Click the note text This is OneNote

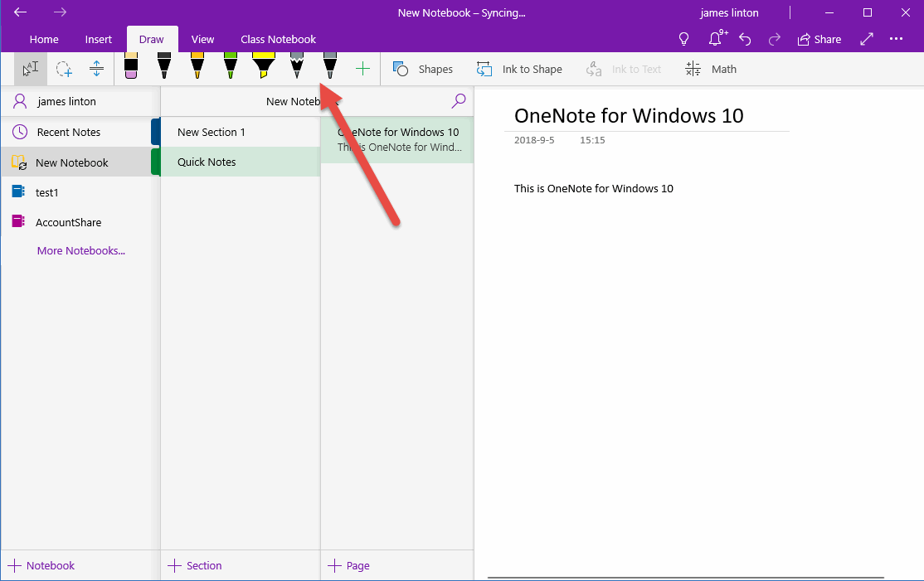[593, 188]
